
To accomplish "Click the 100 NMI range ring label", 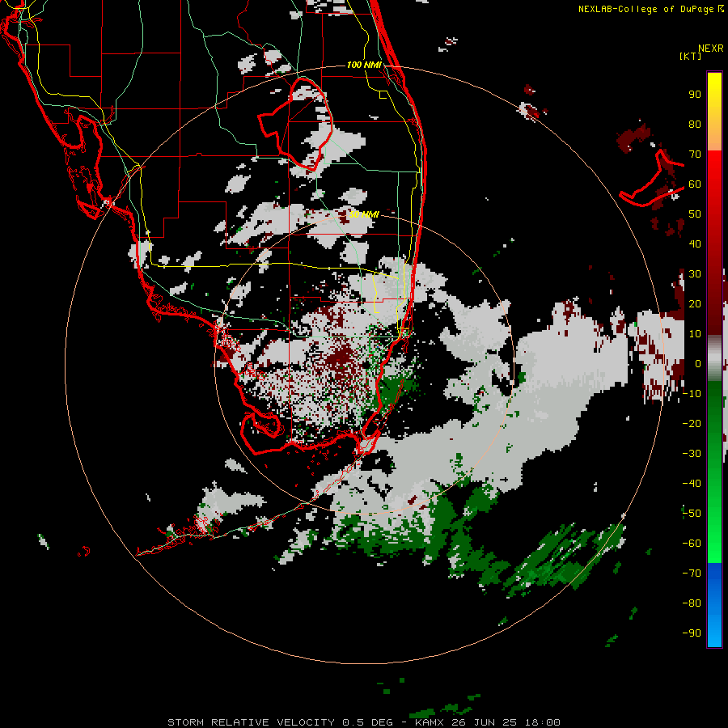I will 364,65.
